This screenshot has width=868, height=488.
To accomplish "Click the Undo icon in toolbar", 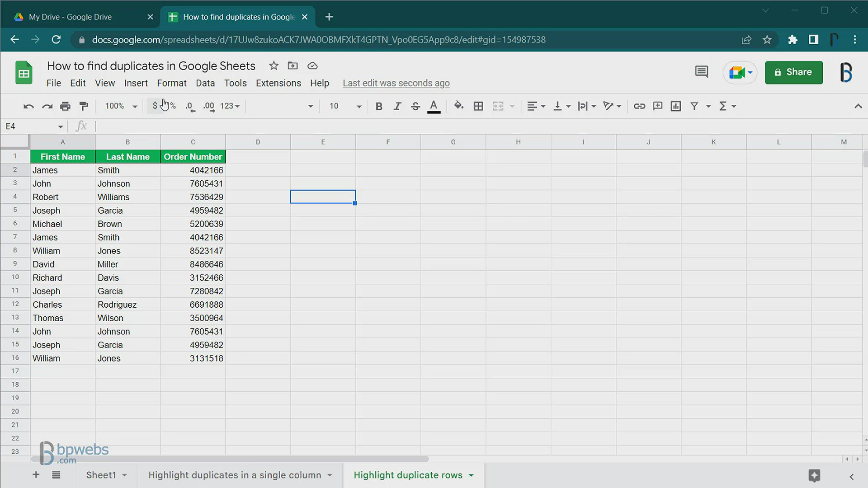I will click(x=28, y=106).
